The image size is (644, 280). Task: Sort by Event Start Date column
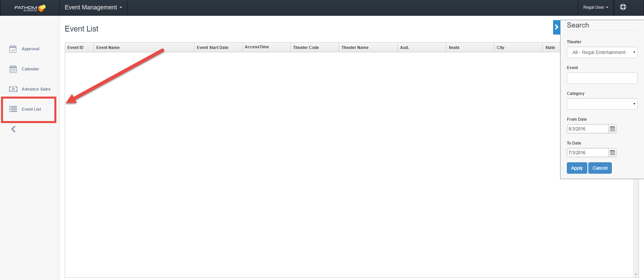213,48
